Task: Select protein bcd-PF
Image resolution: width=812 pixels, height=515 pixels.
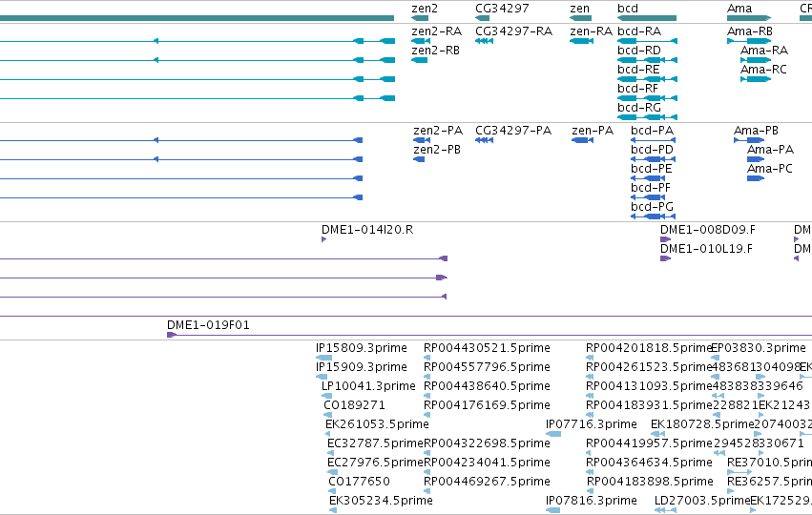Action: pyautogui.click(x=651, y=189)
